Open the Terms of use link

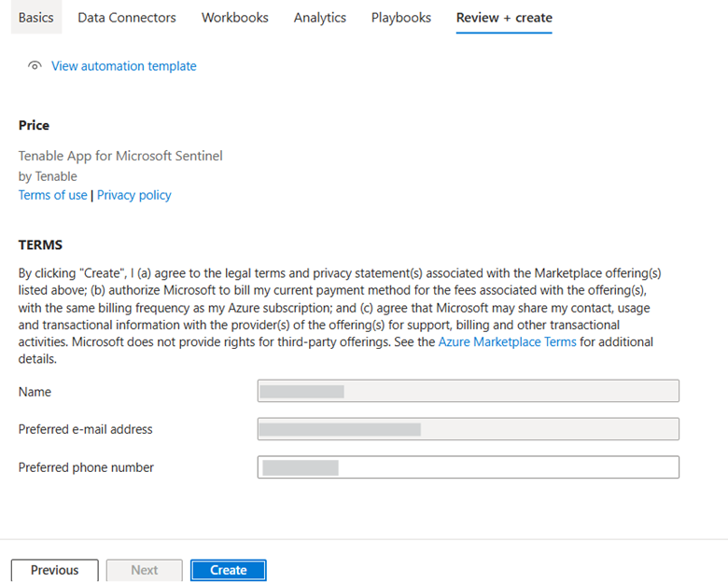pyautogui.click(x=52, y=195)
